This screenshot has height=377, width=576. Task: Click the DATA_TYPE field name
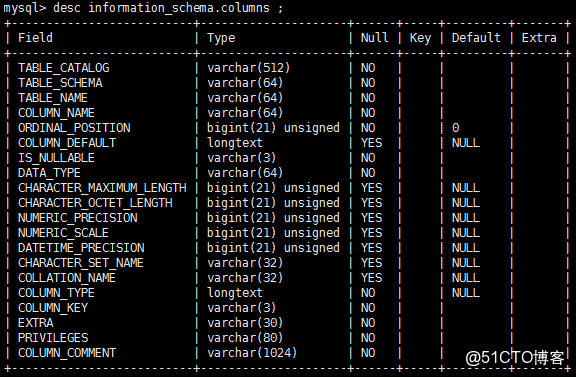[x=49, y=173]
